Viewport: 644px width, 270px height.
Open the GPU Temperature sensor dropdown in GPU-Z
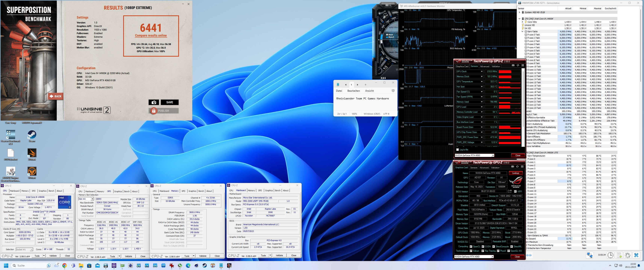482,82
